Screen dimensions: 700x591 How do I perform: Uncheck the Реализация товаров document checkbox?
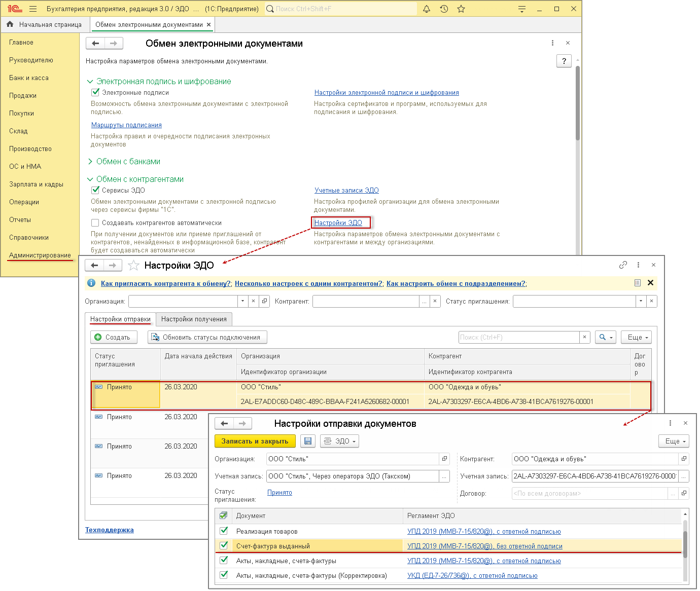pyautogui.click(x=224, y=531)
